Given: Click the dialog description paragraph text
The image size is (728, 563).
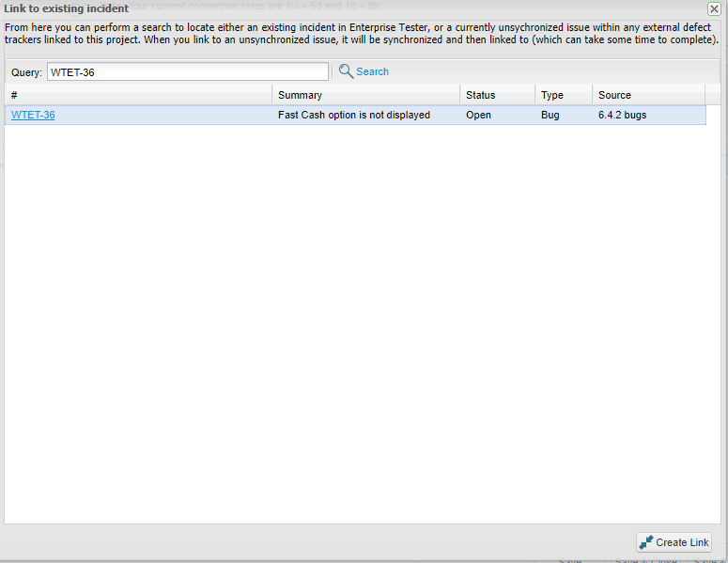Looking at the screenshot, I should click(x=362, y=35).
